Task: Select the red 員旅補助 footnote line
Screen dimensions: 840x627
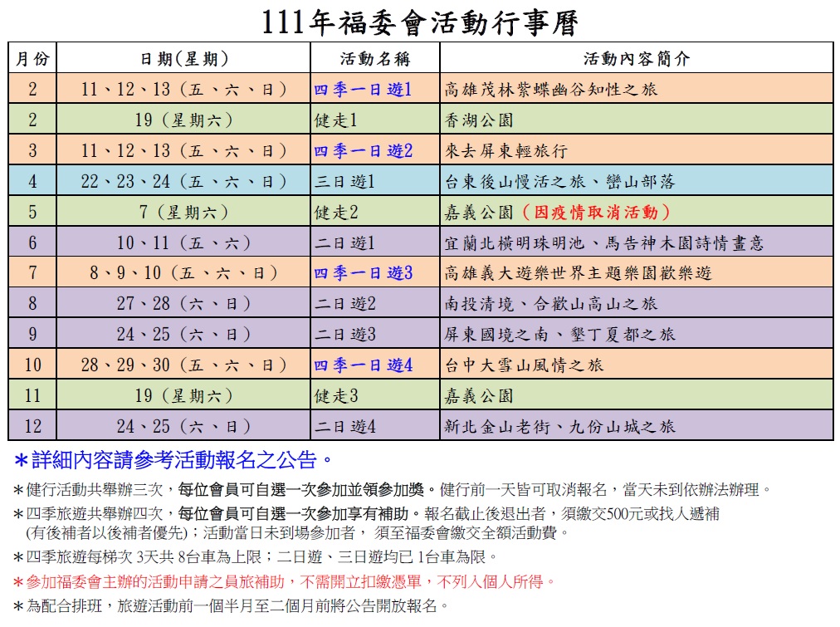Action: coord(284,581)
